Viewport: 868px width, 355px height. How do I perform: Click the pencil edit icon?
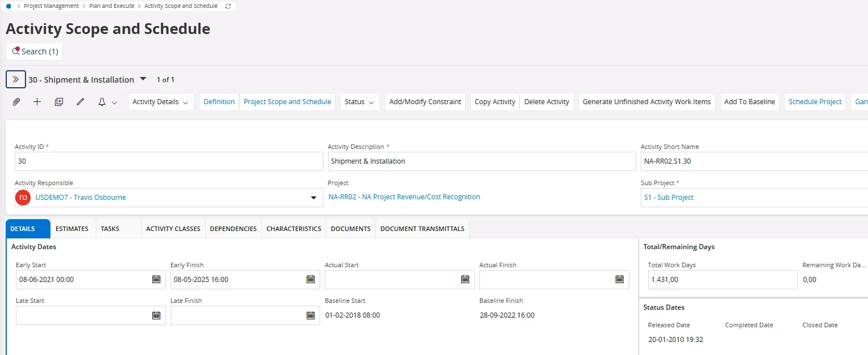[x=80, y=102]
